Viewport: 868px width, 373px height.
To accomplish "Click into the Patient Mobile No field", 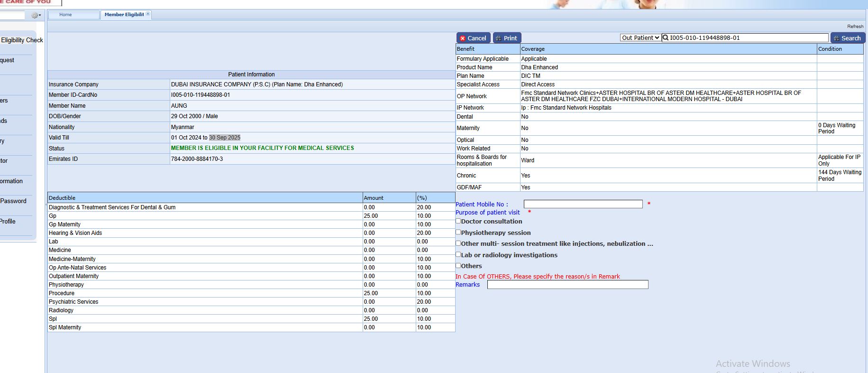I will (583, 204).
